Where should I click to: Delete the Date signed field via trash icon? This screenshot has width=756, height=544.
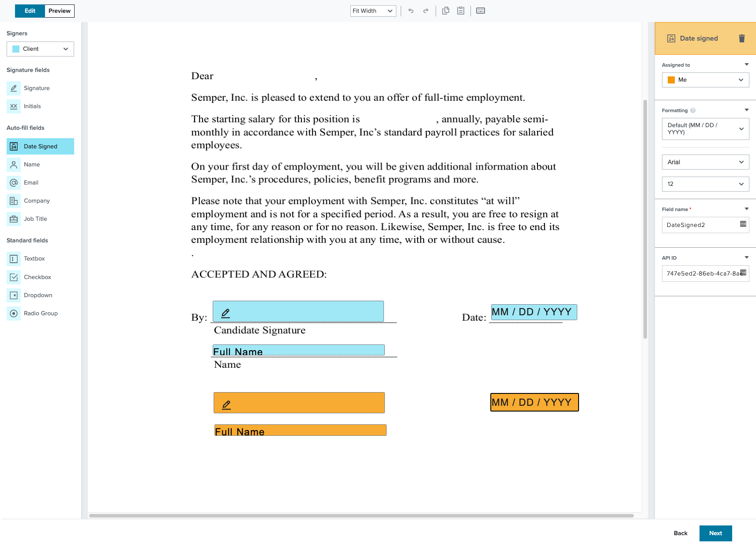coord(741,38)
